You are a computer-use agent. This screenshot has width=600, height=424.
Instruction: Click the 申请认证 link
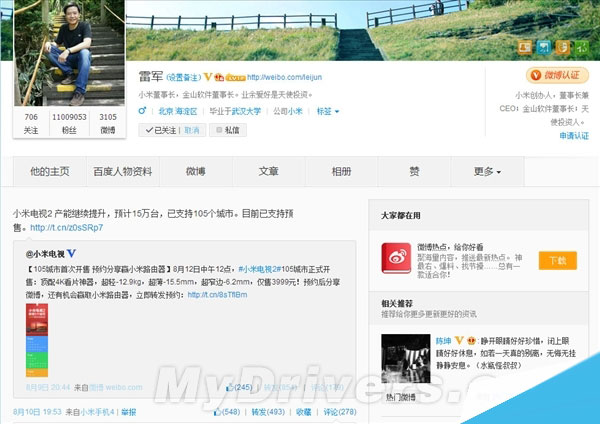click(x=574, y=136)
